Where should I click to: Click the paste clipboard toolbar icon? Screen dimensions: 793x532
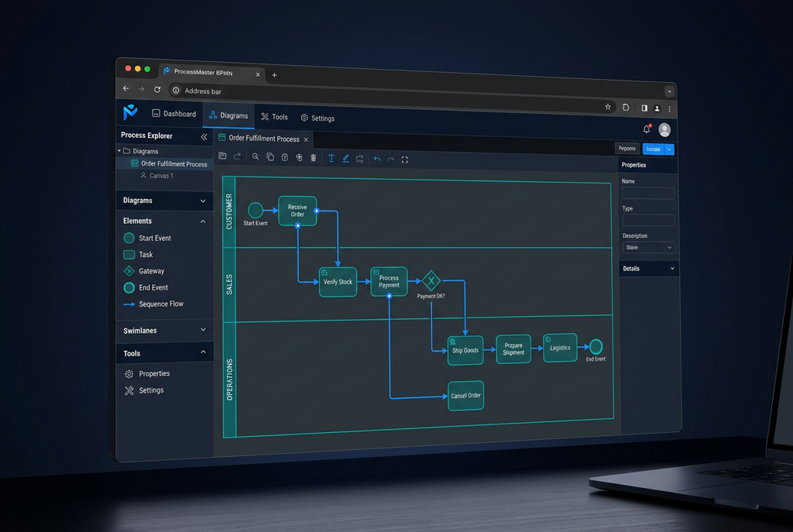click(285, 157)
